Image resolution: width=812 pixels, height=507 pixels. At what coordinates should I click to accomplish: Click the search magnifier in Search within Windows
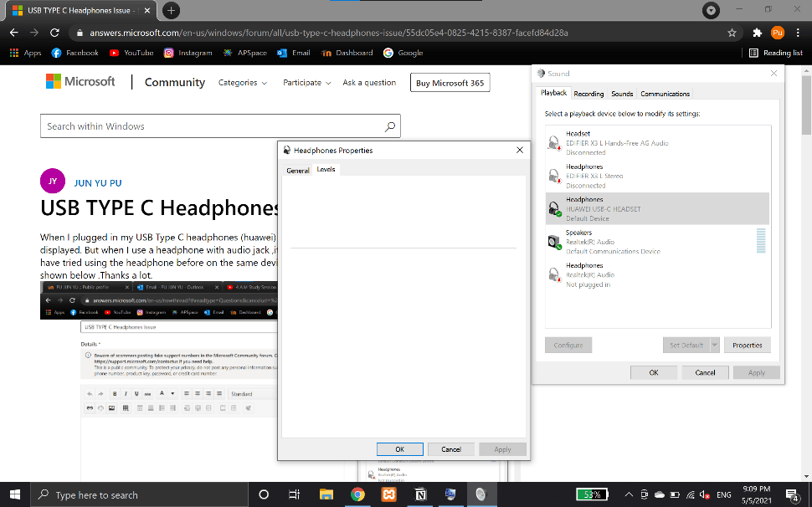tap(390, 125)
